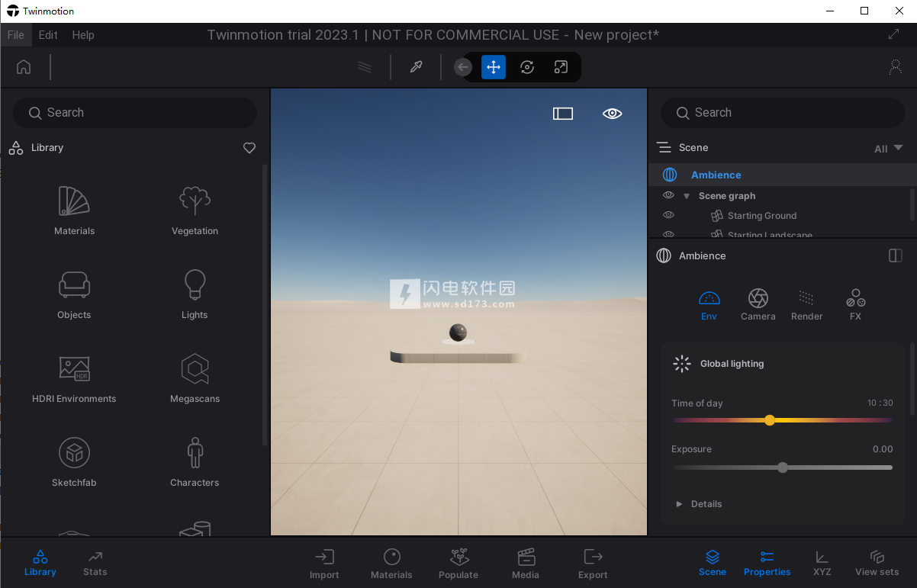Toggle the Scene panel in the bottom bar
The image size is (917, 588).
click(x=712, y=564)
